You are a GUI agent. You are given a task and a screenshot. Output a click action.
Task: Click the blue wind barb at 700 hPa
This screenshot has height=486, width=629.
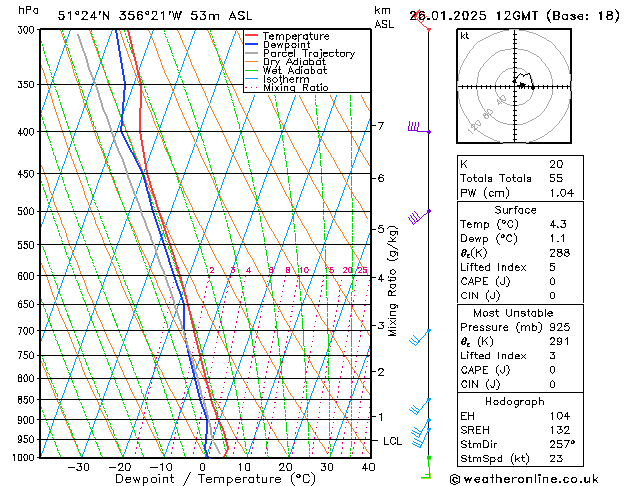click(x=418, y=338)
